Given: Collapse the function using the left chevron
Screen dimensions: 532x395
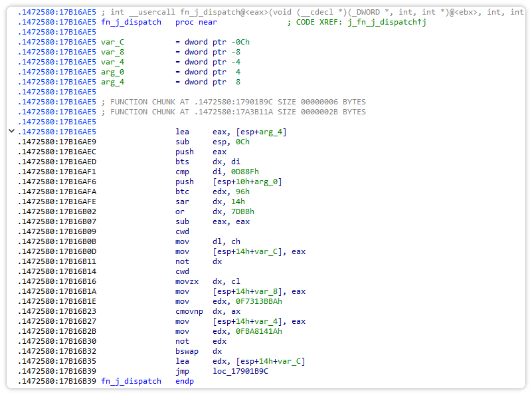Looking at the screenshot, I should [11, 132].
